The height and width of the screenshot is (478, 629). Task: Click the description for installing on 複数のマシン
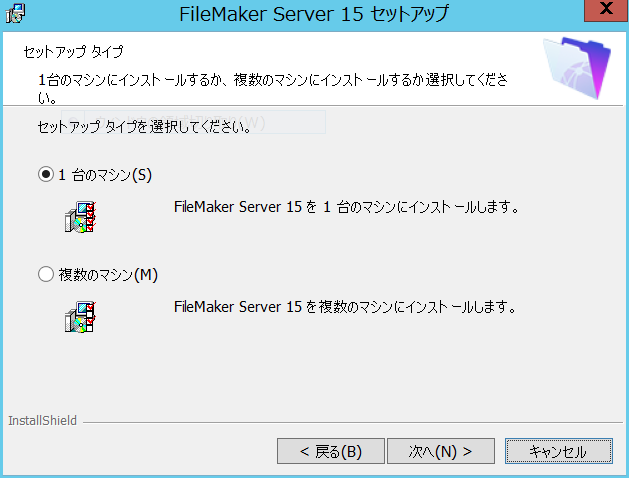tap(345, 307)
